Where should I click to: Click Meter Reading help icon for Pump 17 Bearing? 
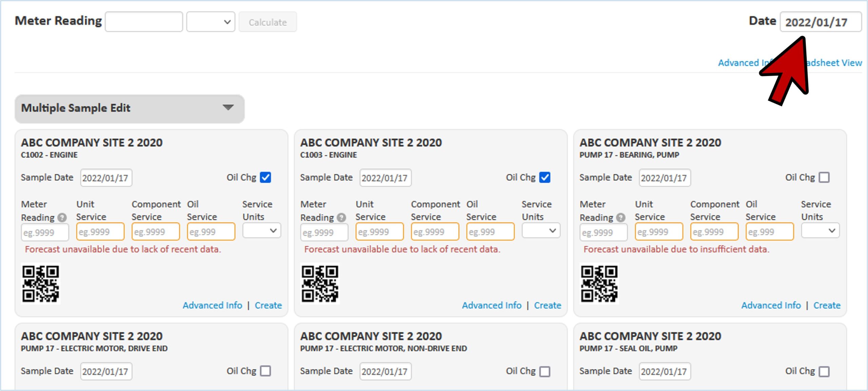[621, 218]
